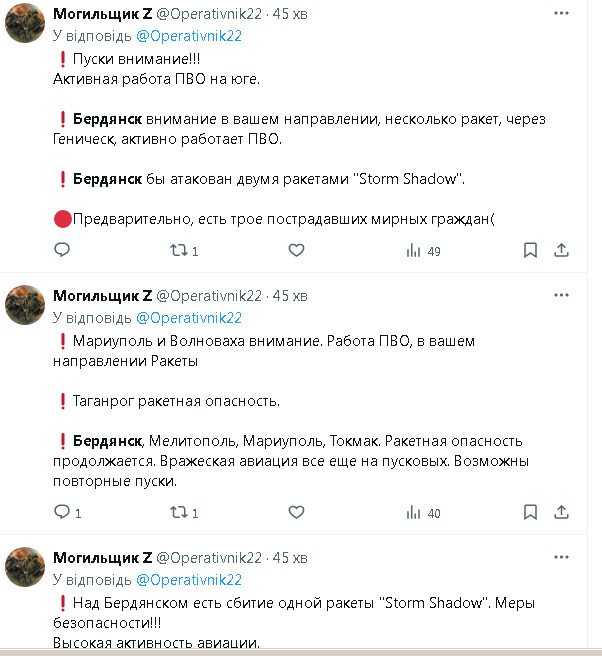
Task: Open more options on the topmost tweet
Action: [563, 14]
